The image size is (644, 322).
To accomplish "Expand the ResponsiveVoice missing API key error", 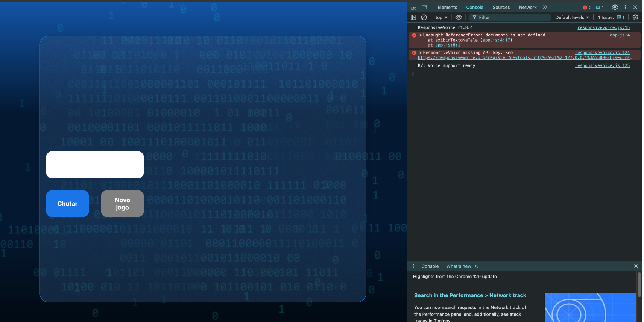I will click(421, 53).
